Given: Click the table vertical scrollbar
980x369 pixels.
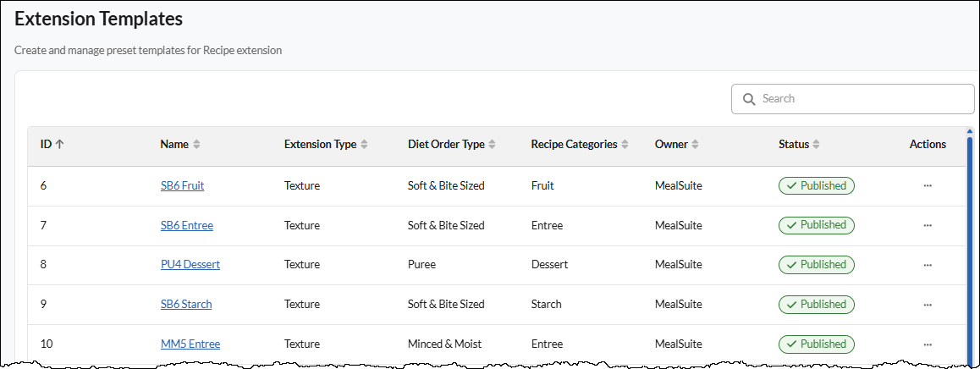Looking at the screenshot, I should pyautogui.click(x=970, y=251).
